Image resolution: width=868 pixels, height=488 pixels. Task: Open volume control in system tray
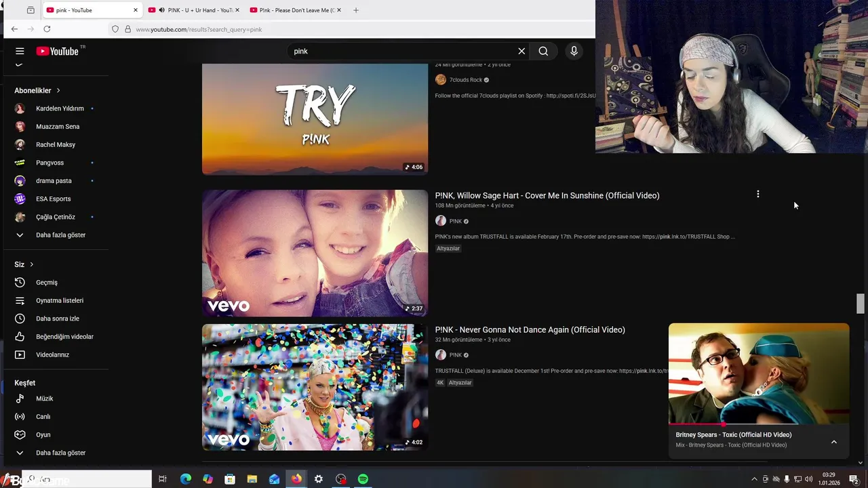coord(808,479)
